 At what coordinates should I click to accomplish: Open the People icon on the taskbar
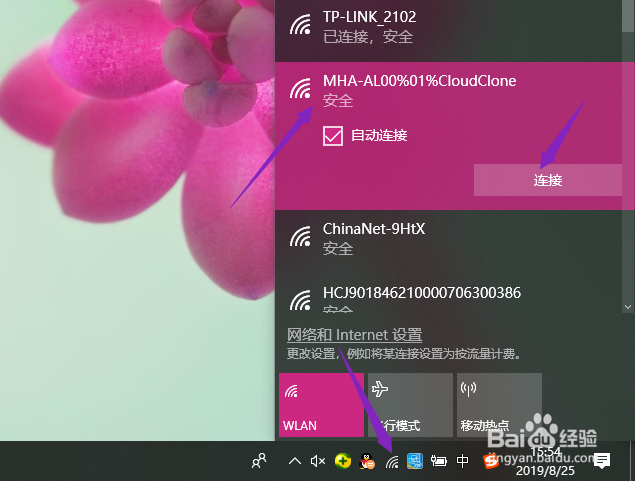[259, 461]
